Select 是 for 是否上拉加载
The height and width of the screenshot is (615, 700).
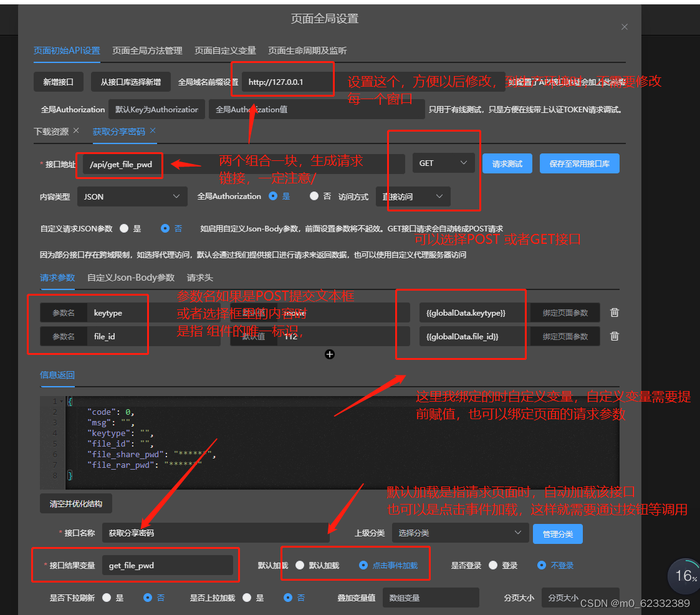pyautogui.click(x=247, y=598)
